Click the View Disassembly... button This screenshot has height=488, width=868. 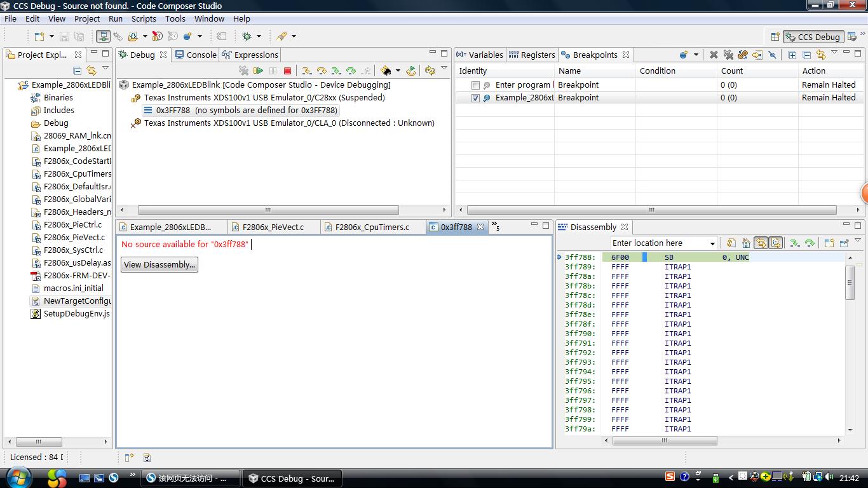159,265
